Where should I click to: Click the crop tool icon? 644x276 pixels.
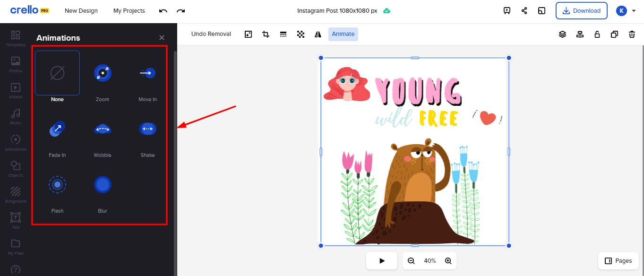[x=266, y=34]
